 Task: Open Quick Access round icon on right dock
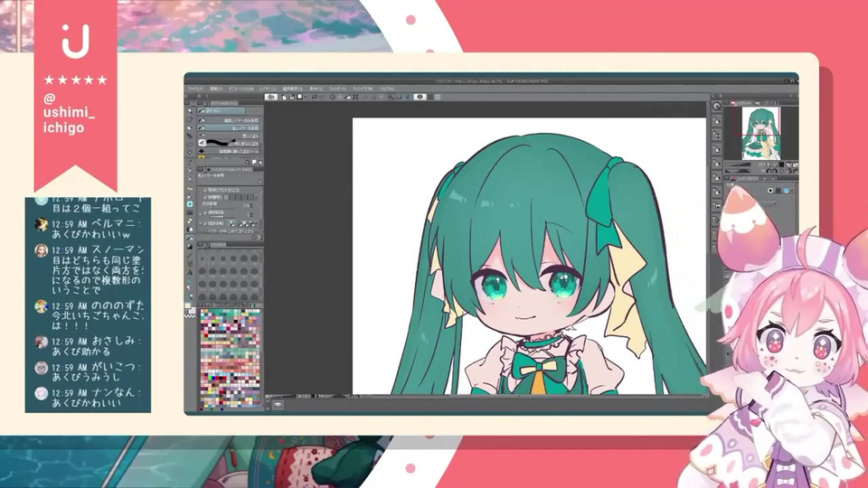tap(717, 107)
